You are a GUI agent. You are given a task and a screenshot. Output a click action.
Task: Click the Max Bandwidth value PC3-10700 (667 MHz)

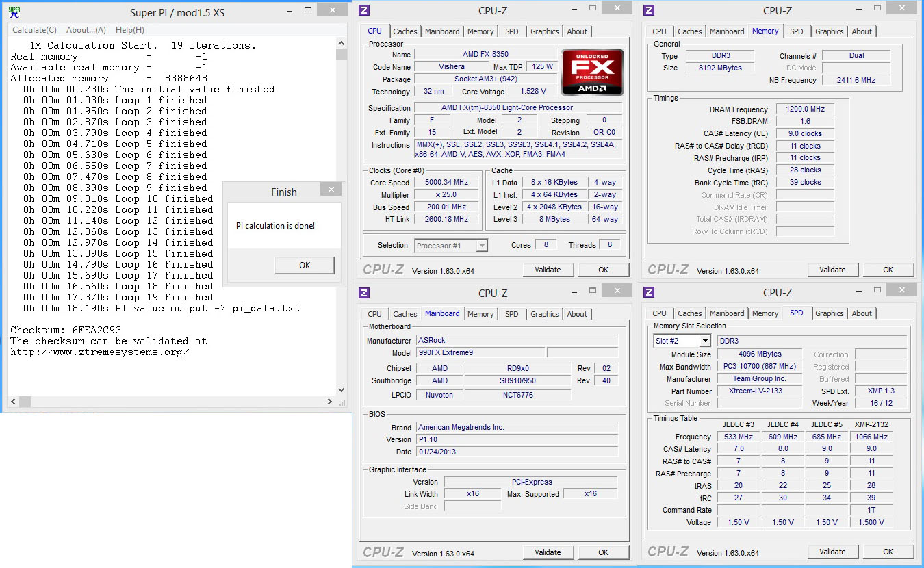[760, 367]
